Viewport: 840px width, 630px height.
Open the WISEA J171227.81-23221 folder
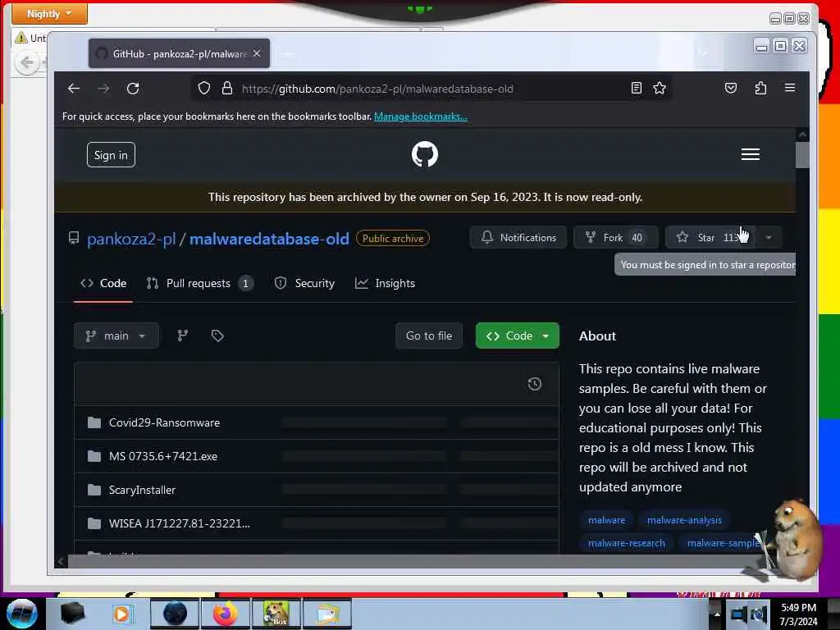[179, 523]
